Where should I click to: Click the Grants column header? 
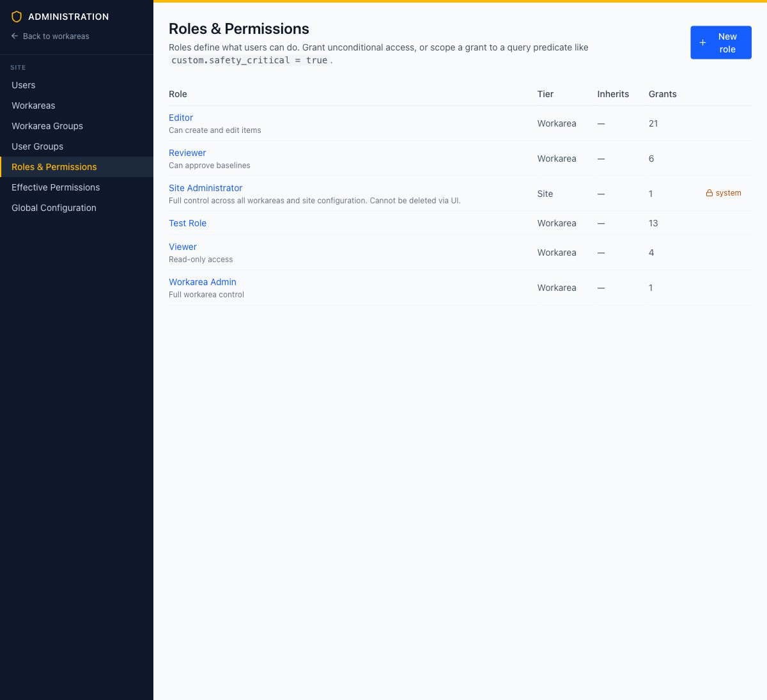coord(662,94)
